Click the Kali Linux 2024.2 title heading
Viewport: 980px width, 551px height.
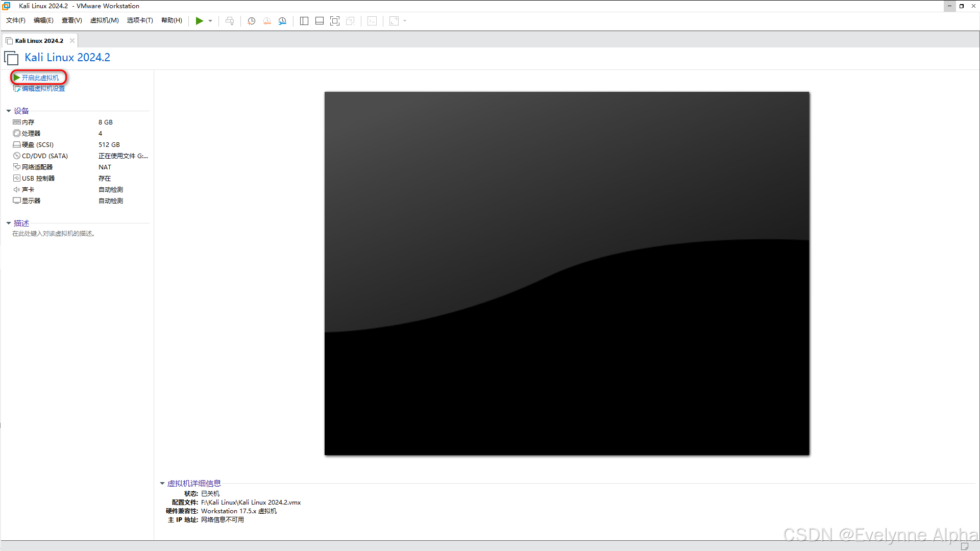(67, 58)
